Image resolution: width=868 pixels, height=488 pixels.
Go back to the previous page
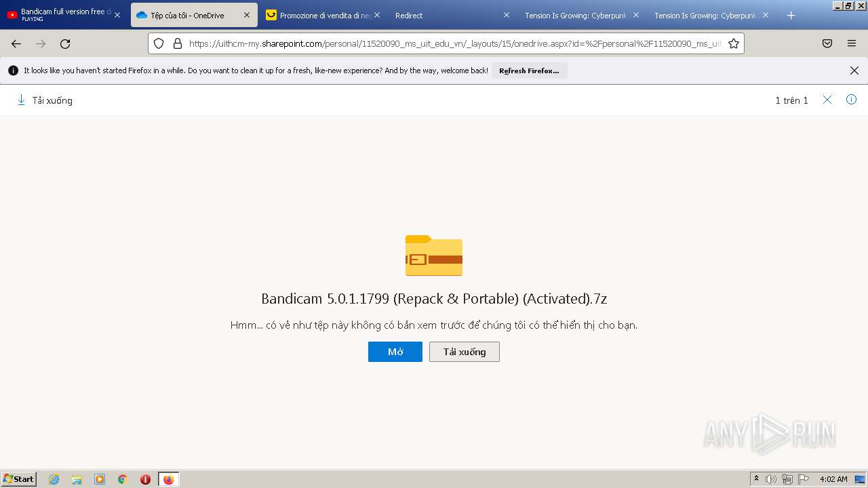[x=16, y=43]
